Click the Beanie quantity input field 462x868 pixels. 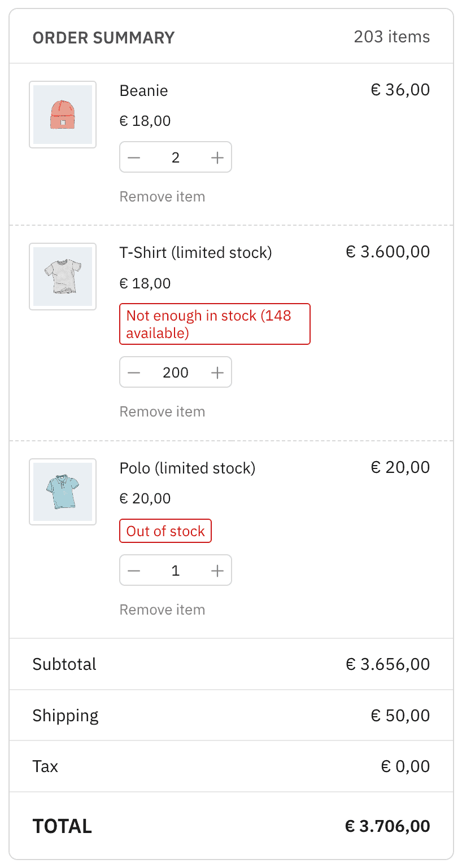[176, 157]
